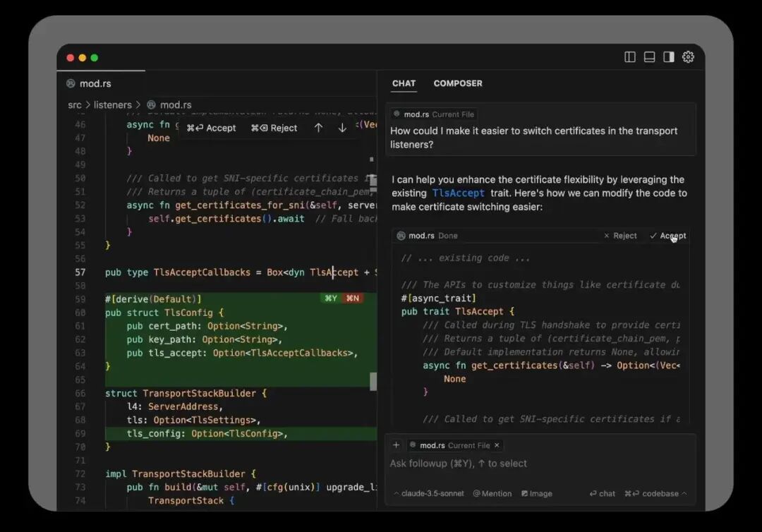Switch to the COMPOSER tab

pos(458,83)
